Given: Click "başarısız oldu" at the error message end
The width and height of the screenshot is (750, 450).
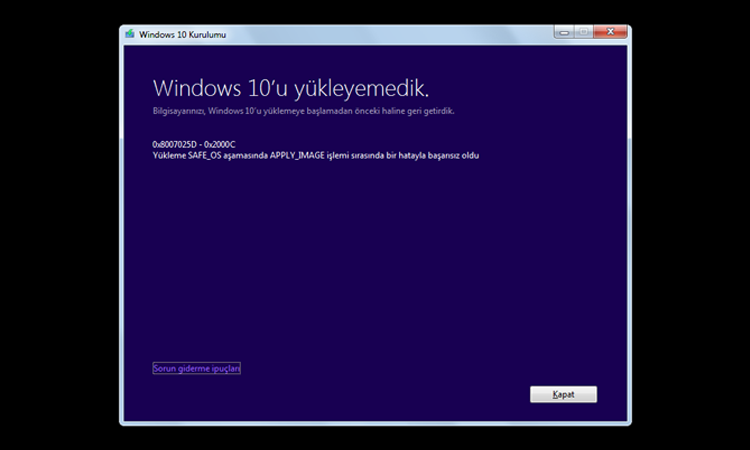Looking at the screenshot, I should click(450, 155).
